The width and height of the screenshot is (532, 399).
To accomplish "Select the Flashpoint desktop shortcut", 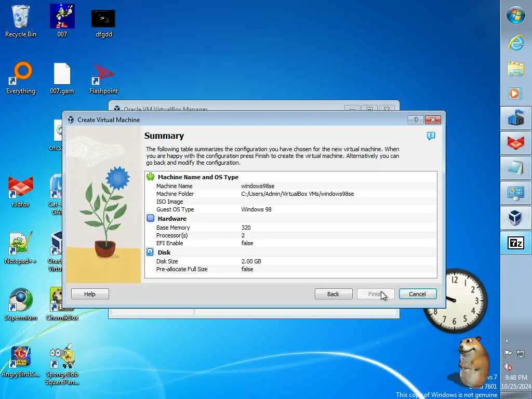I will (104, 79).
